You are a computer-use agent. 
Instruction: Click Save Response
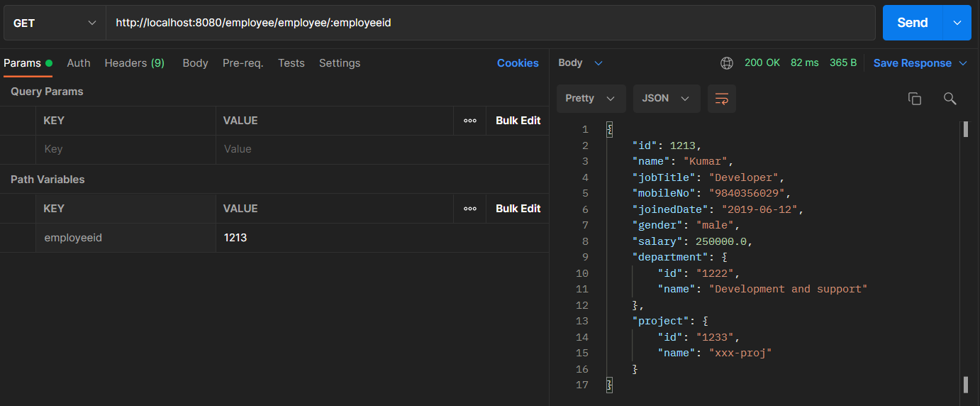(x=913, y=63)
